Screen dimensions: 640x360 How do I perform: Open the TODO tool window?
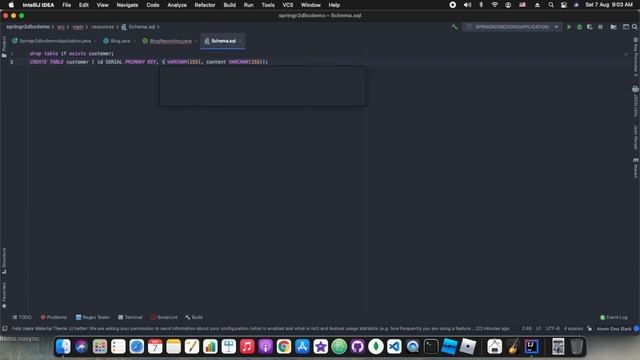coord(22,317)
